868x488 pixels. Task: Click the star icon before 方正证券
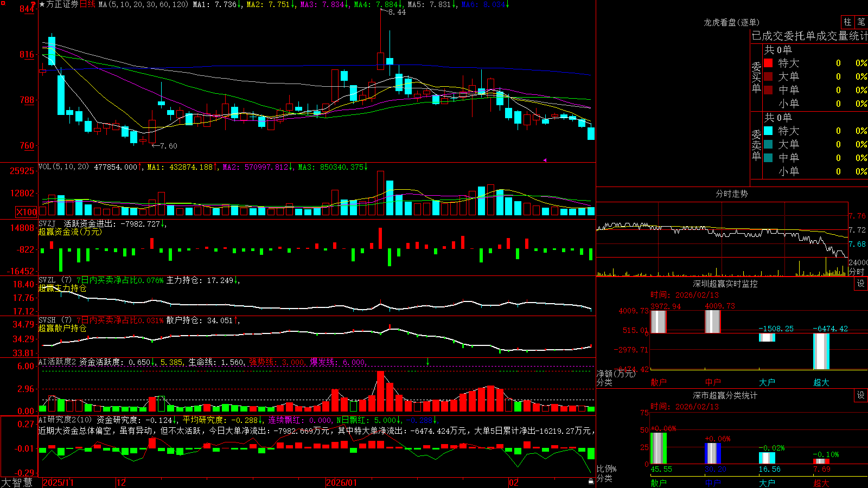click(42, 4)
